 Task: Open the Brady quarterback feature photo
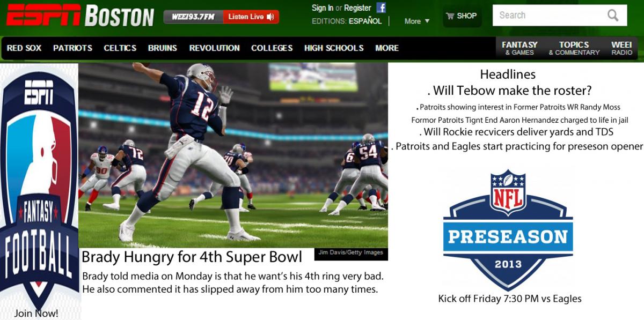tap(233, 154)
